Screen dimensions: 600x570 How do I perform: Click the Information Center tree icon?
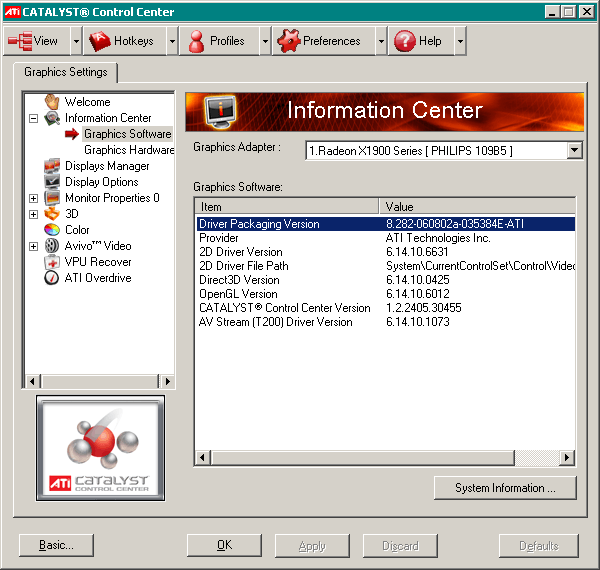tap(52, 118)
